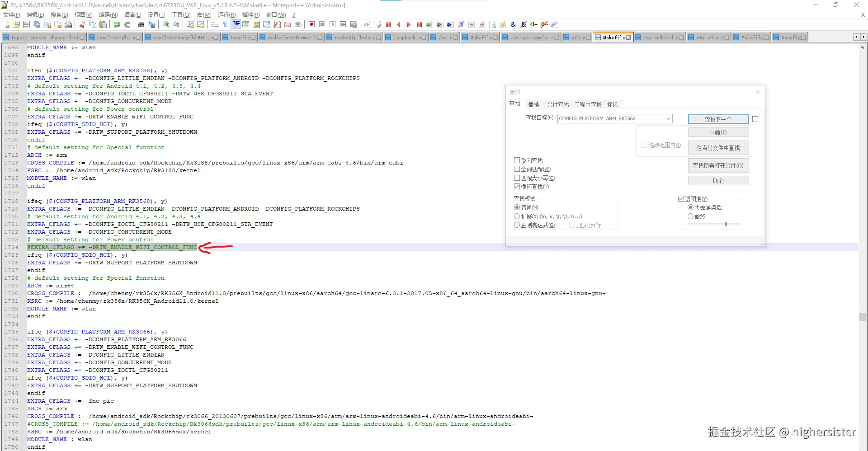Viewport: 868px width, 451px height.
Task: Toggle word wrap from the toolbar
Action: point(215,24)
